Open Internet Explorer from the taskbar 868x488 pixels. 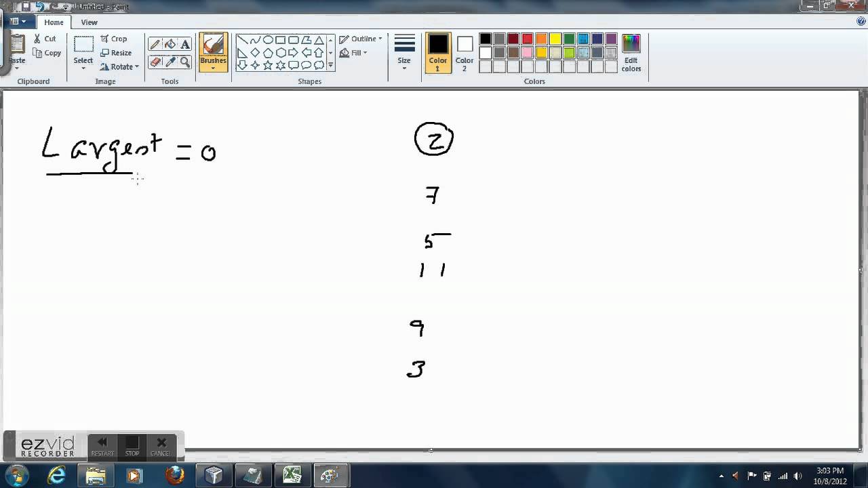click(x=57, y=474)
